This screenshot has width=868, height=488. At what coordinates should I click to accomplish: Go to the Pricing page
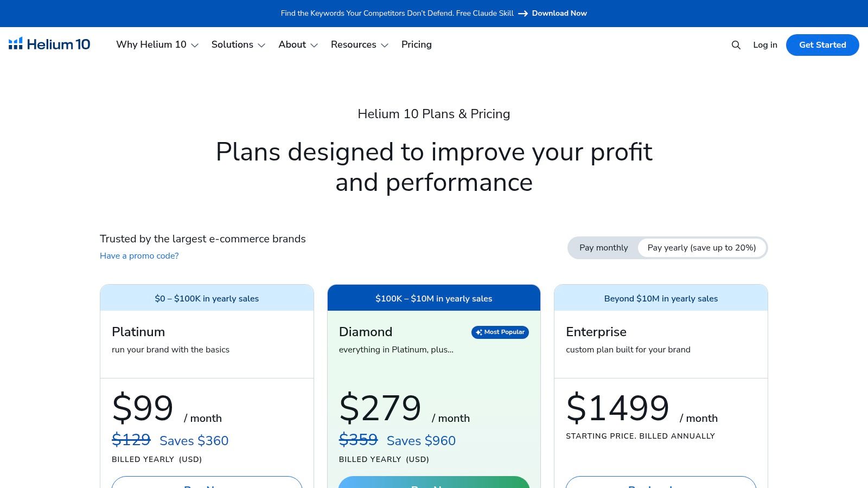pos(417,44)
